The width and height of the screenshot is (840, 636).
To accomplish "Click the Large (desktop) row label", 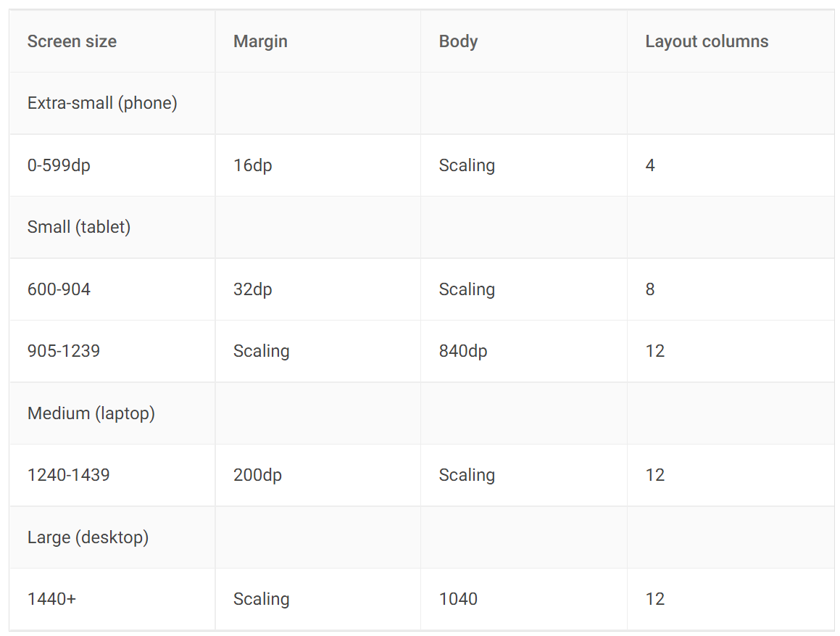I will (x=88, y=537).
